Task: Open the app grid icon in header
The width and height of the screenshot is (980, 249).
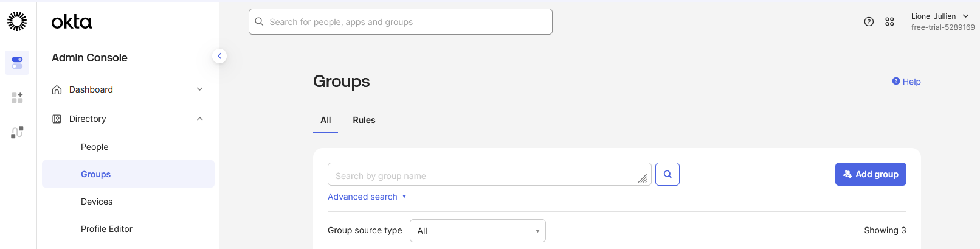Action: click(889, 22)
